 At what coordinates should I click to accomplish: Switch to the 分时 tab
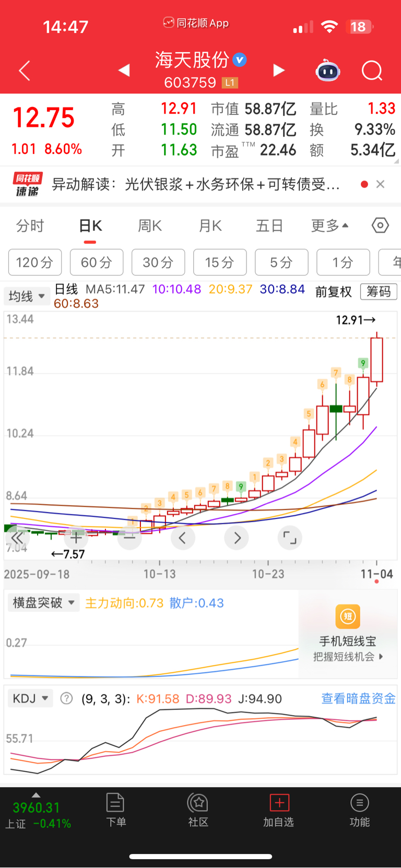tap(30, 226)
